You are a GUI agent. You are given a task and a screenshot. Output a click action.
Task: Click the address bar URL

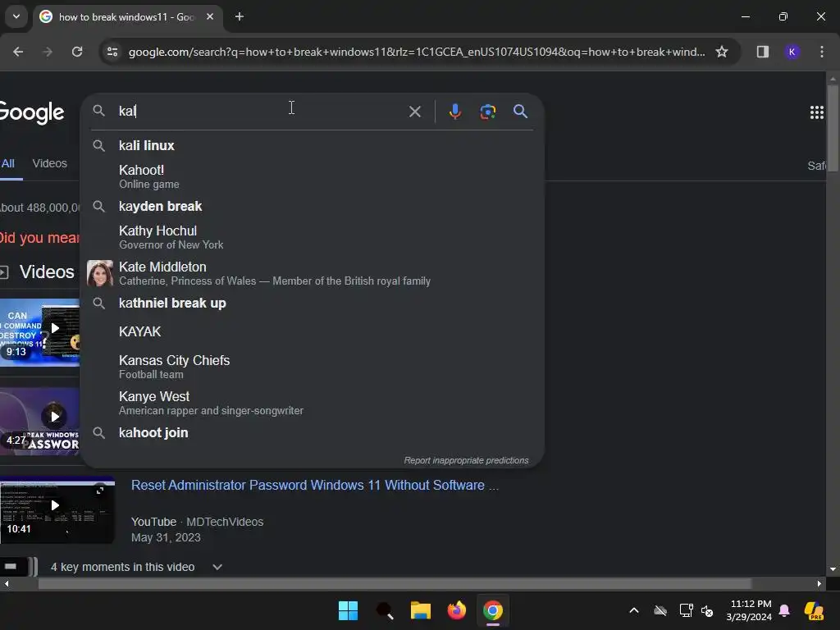pyautogui.click(x=416, y=52)
